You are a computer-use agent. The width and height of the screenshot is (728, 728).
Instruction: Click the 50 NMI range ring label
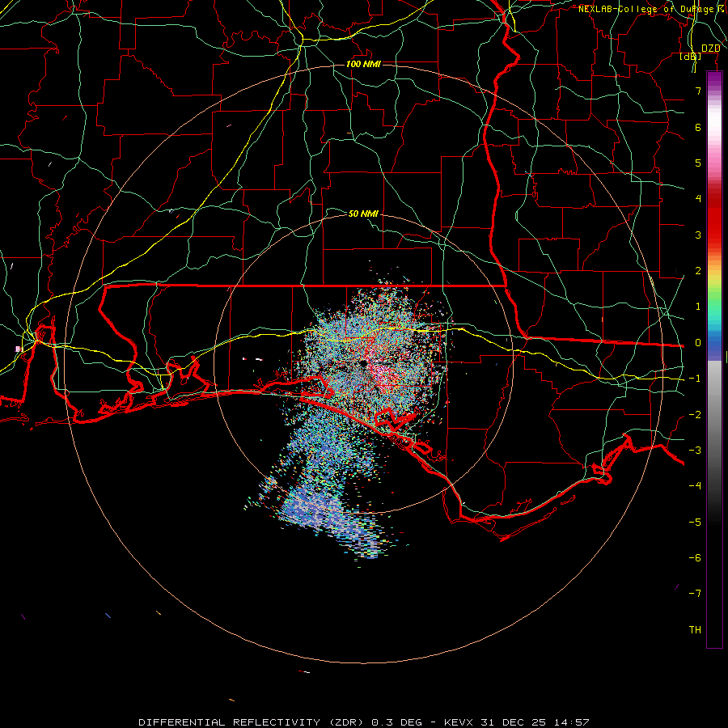pyautogui.click(x=363, y=214)
